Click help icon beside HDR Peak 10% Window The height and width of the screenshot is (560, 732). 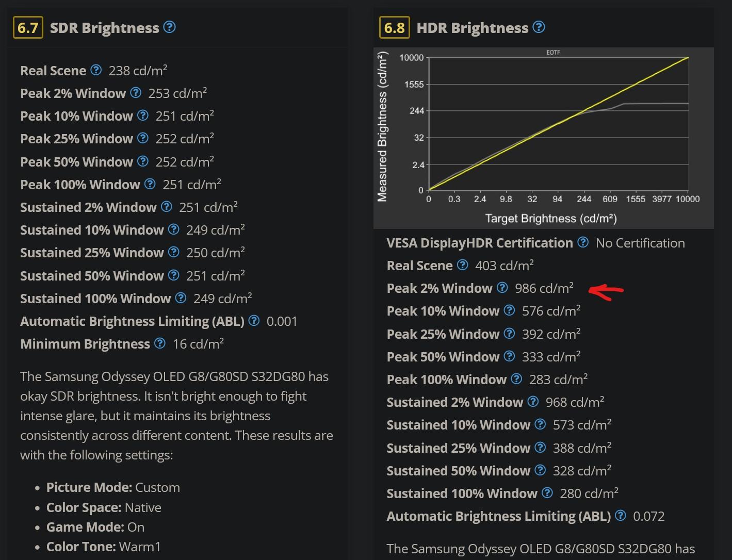[509, 310]
